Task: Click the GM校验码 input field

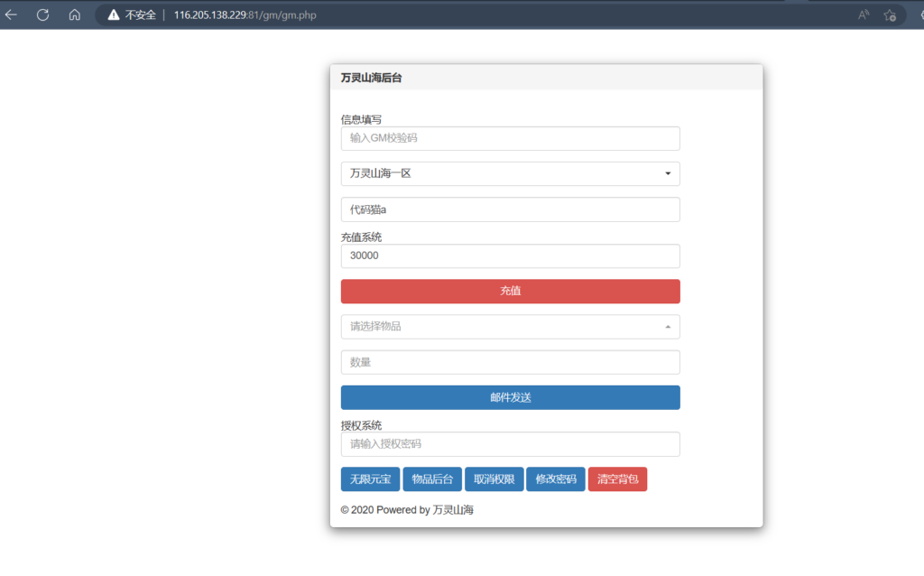Action: 510,138
